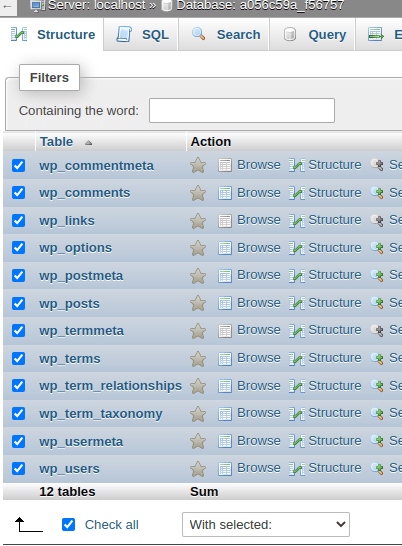The height and width of the screenshot is (546, 402).
Task: Open the wp_term_relationships table link
Action: [110, 386]
